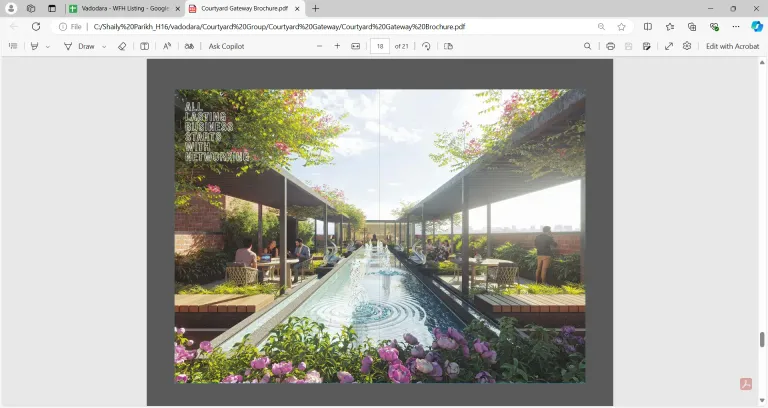Viewport: 768px width, 408px height.
Task: Zoom in using the plus button
Action: tap(337, 46)
